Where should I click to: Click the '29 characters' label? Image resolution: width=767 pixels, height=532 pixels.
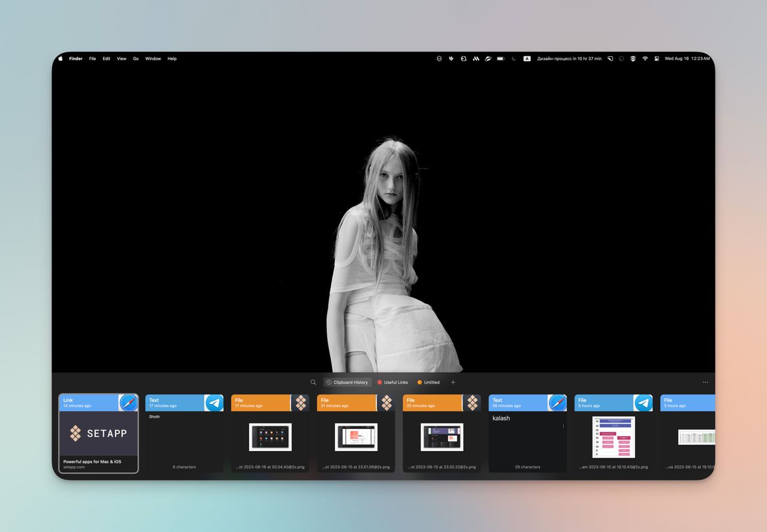tap(527, 467)
